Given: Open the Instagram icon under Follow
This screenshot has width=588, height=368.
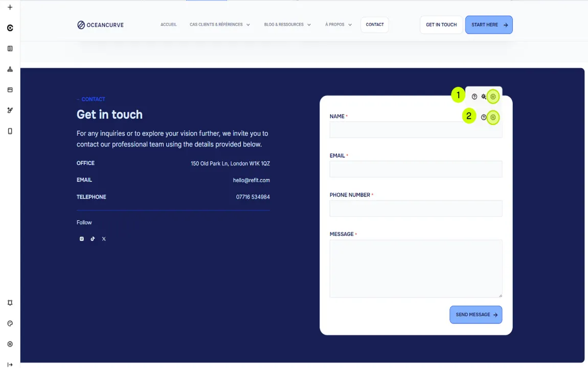Looking at the screenshot, I should (x=81, y=239).
